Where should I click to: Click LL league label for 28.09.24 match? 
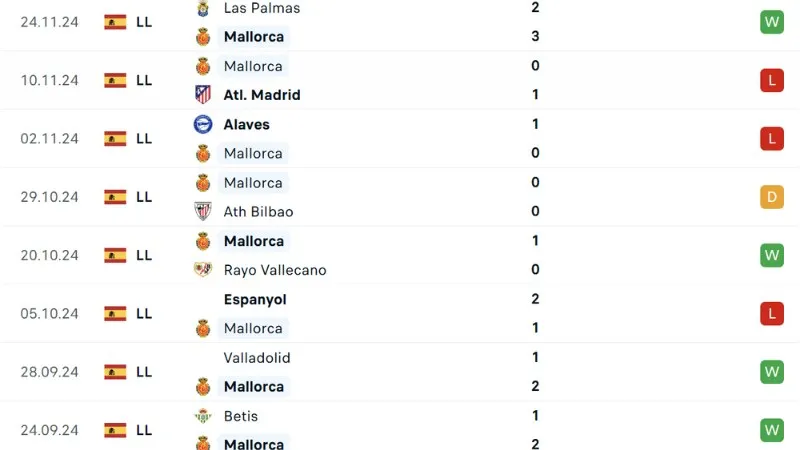tap(144, 372)
